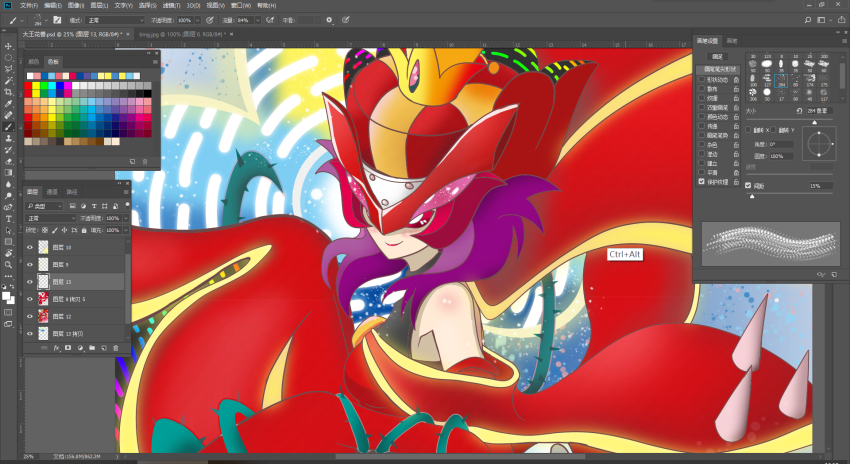Click the new folder group icon in layers panel

click(92, 348)
